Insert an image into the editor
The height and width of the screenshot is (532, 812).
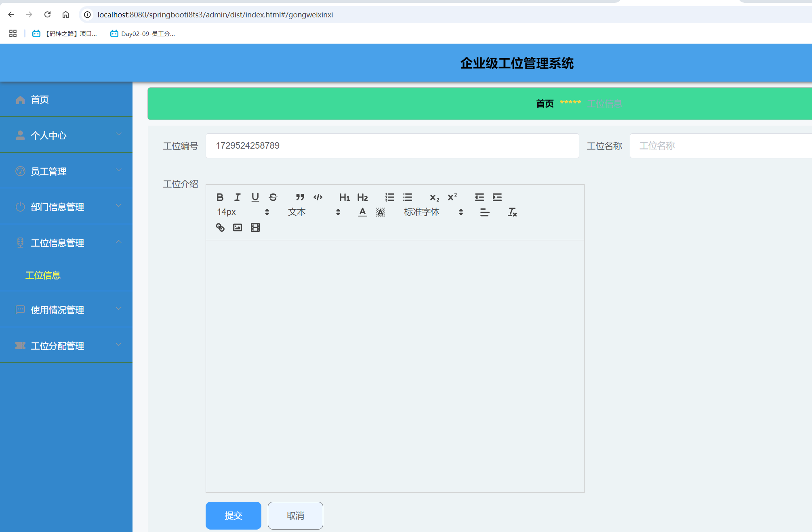238,227
